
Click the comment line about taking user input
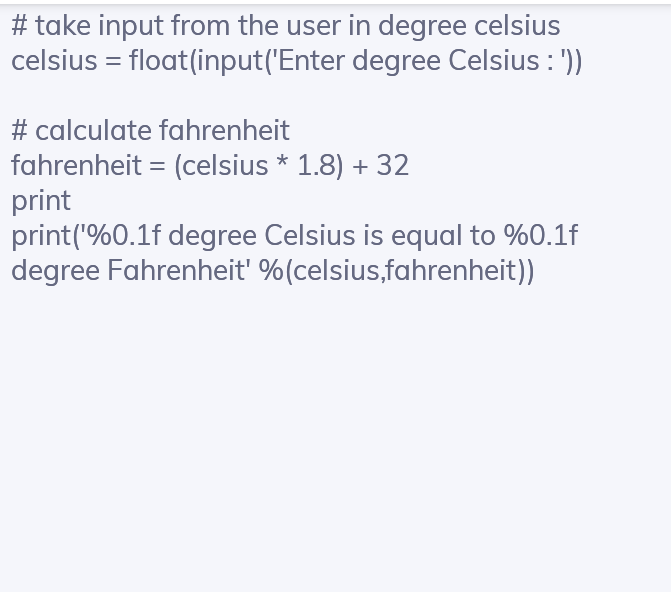click(285, 25)
